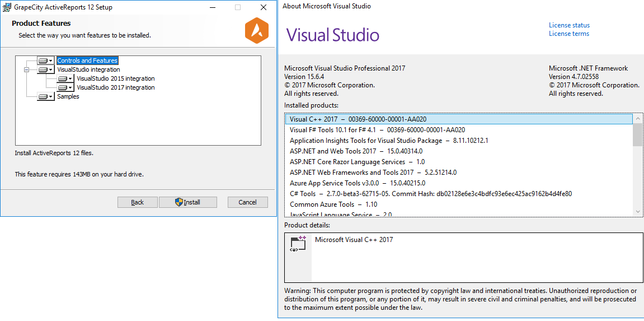The width and height of the screenshot is (644, 321).
Task: Open VisualStudio 2015 integration install dropdown
Action: tap(65, 78)
